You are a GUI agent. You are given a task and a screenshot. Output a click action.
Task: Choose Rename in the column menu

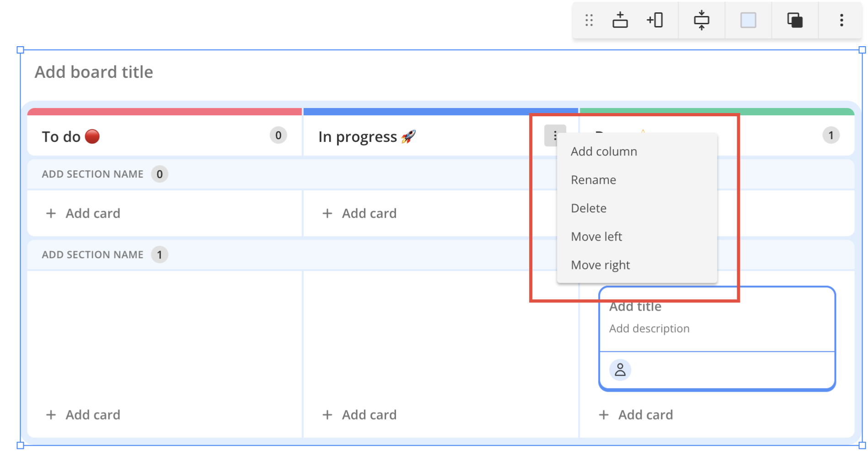point(593,180)
